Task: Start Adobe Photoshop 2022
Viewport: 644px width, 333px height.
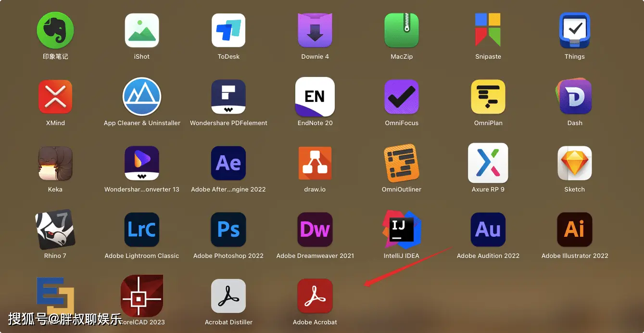Action: click(228, 229)
